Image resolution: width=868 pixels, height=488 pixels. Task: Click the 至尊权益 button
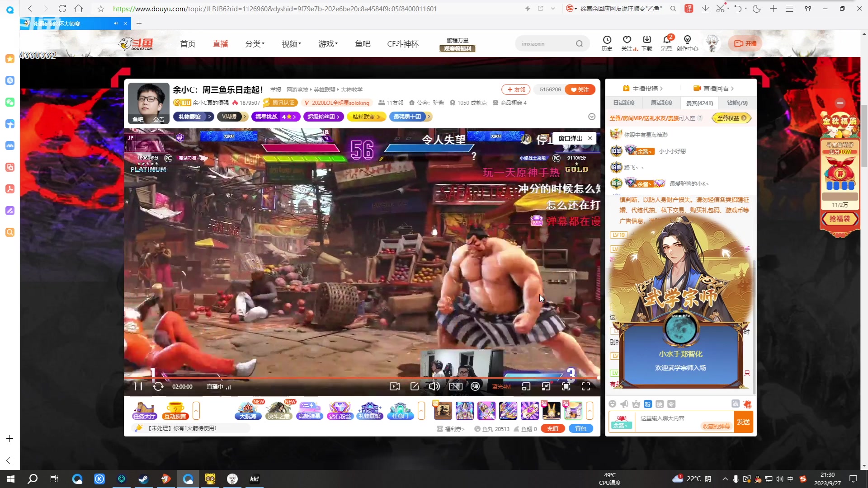(731, 118)
